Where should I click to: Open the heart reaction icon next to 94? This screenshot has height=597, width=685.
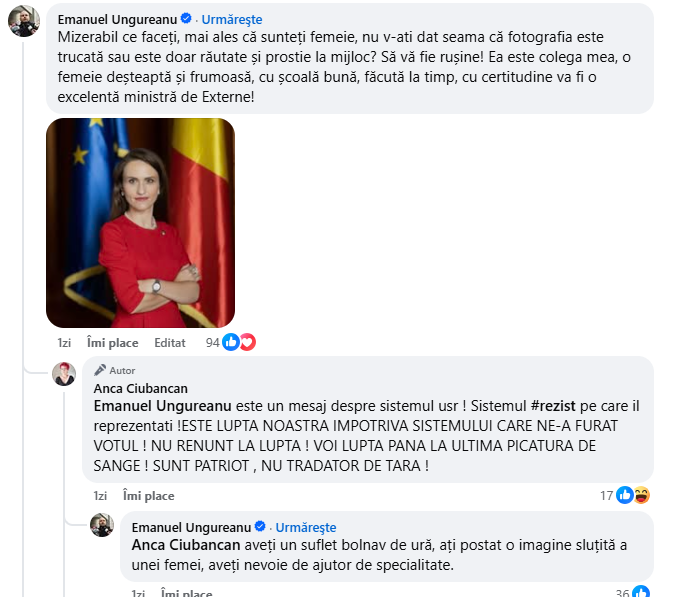[247, 342]
